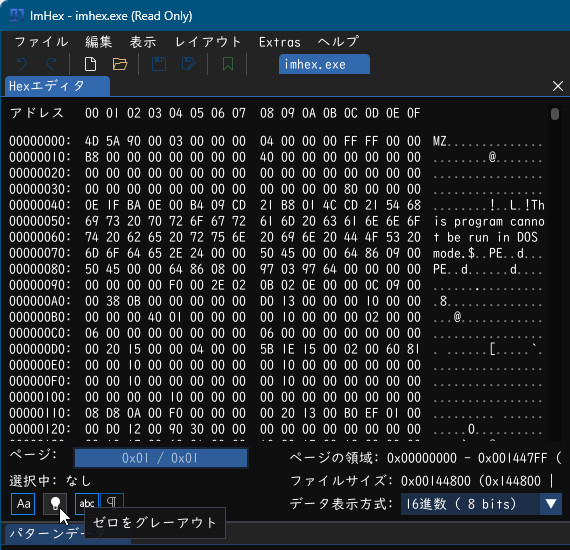
Task: Click the address label 000000A0:
Action: pyautogui.click(x=40, y=301)
